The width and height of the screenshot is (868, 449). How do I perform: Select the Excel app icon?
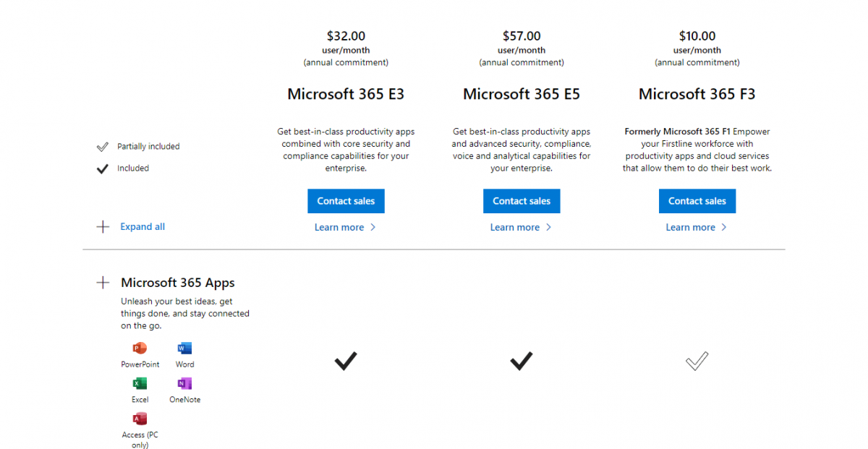coord(140,383)
